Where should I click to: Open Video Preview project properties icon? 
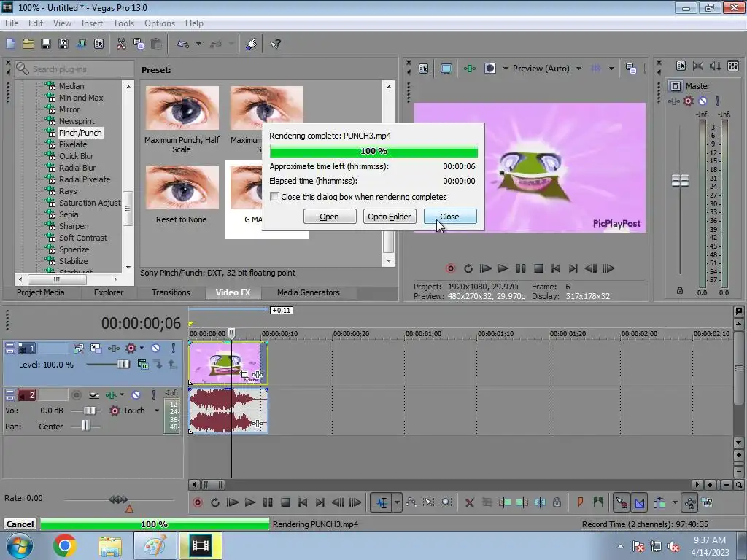click(x=424, y=69)
